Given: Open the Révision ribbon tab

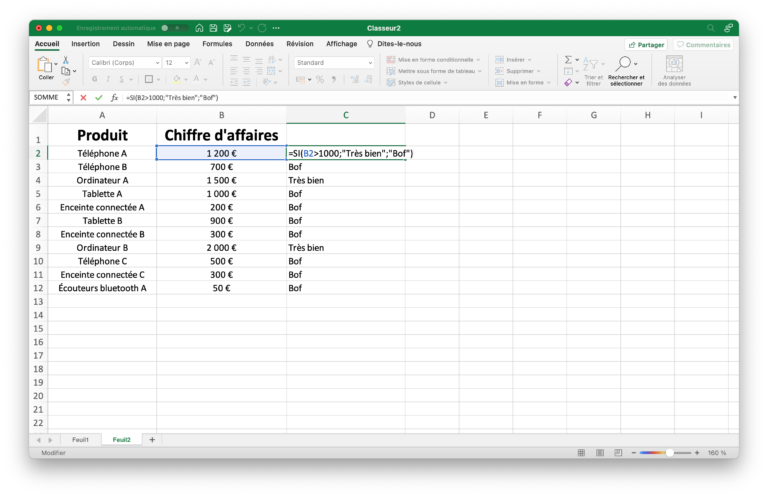Looking at the screenshot, I should [x=300, y=44].
